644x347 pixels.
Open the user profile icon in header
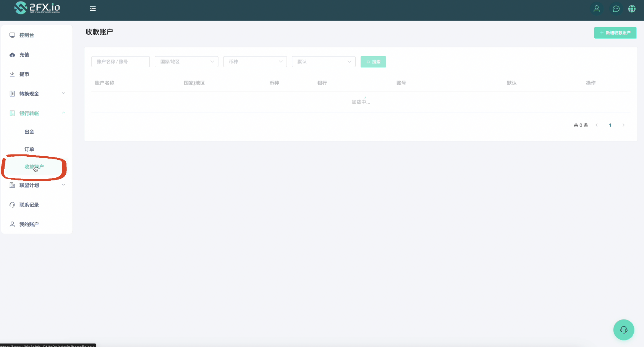[x=596, y=9]
